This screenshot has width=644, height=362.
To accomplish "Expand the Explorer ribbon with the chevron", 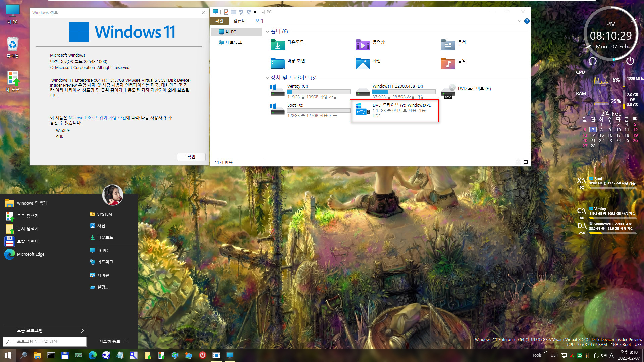I will (x=519, y=21).
